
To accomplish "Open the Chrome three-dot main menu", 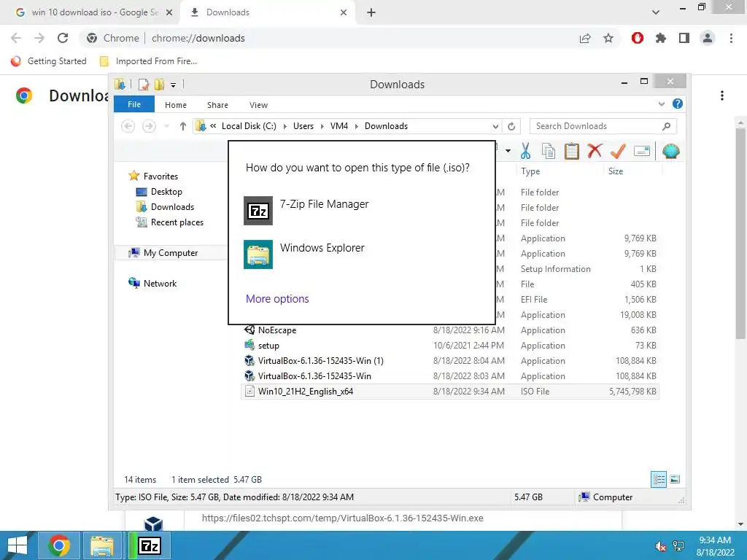I will pyautogui.click(x=731, y=38).
